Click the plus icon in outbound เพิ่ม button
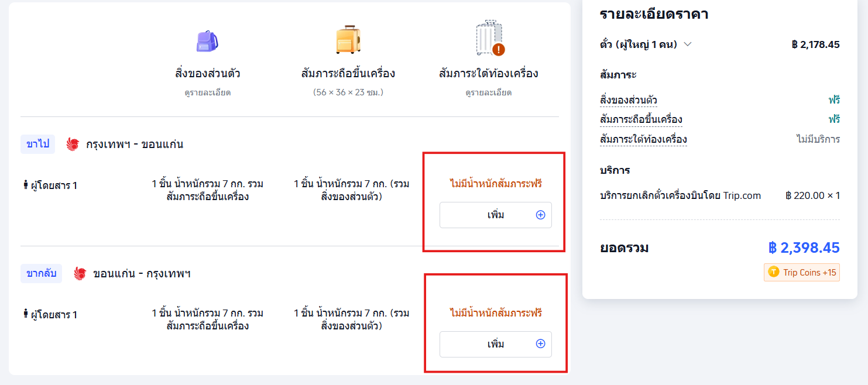 point(540,215)
